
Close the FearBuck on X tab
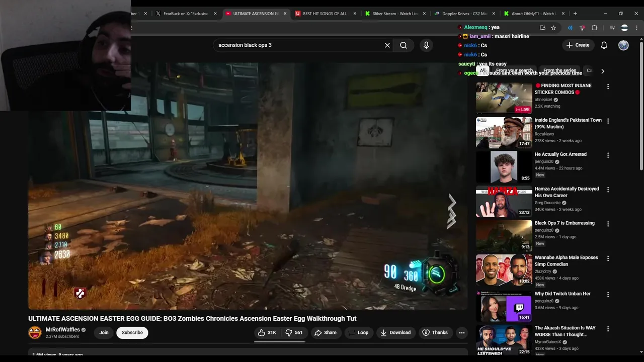pyautogui.click(x=215, y=14)
